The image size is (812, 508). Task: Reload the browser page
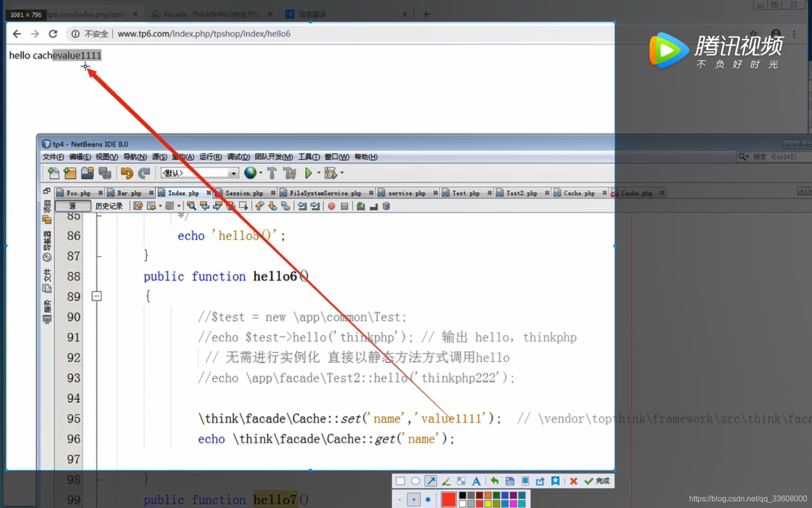(53, 34)
